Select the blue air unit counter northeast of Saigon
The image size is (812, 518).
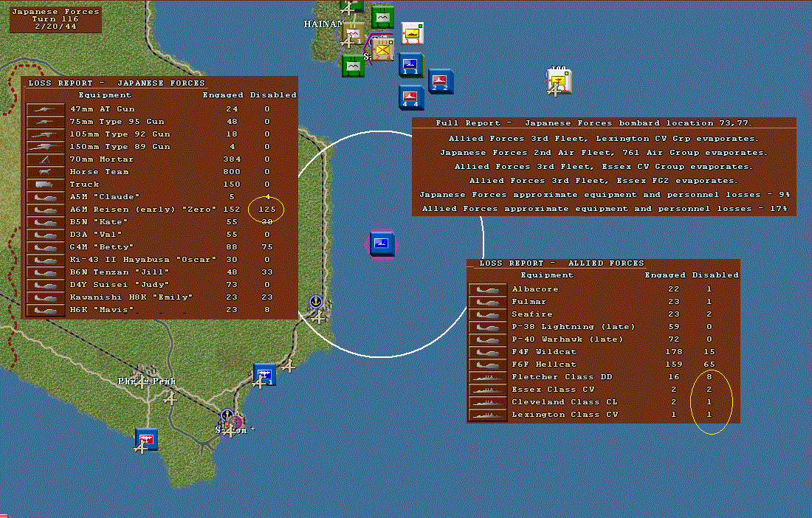(264, 375)
